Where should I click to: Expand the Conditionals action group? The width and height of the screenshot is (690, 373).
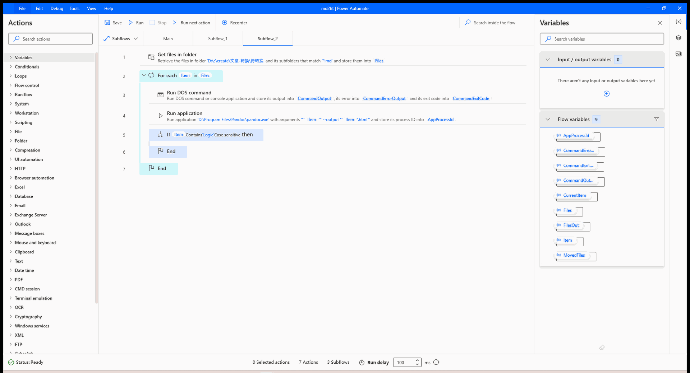(x=11, y=67)
